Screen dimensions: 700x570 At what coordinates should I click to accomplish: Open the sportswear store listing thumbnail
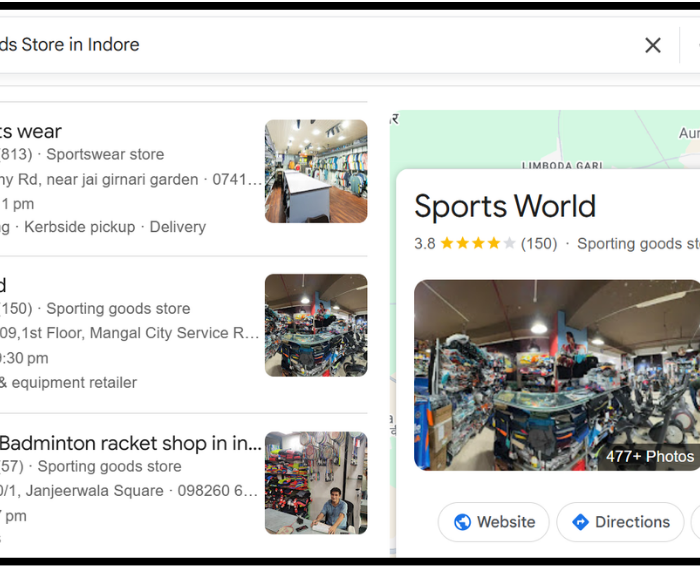click(x=316, y=171)
